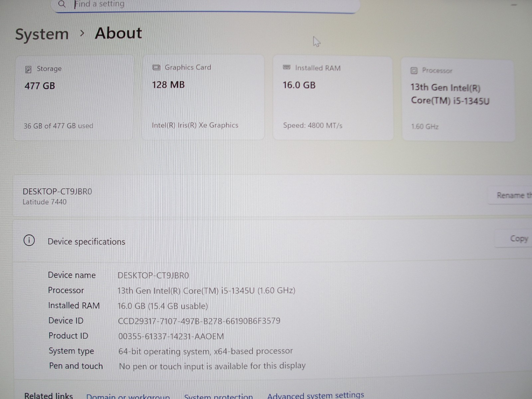Click the 'Installed RAM' specification label
532x399 pixels.
click(74, 306)
